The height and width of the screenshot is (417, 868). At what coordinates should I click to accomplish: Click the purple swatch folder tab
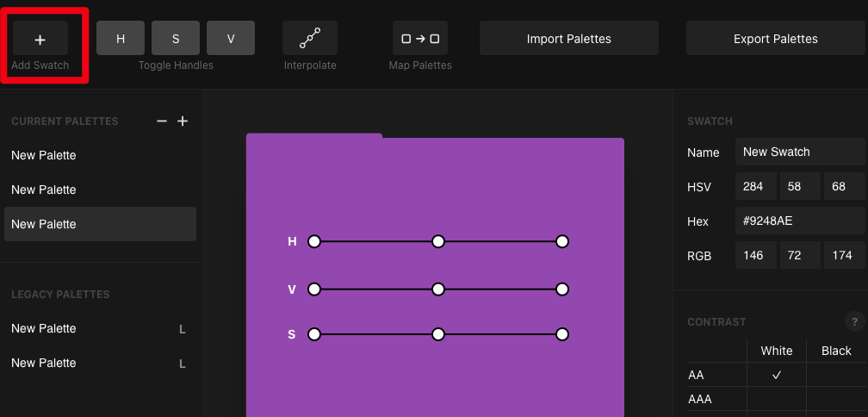point(314,138)
